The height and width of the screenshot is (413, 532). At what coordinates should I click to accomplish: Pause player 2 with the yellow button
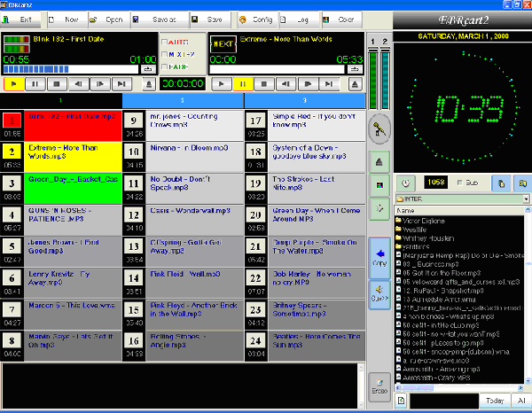click(242, 83)
